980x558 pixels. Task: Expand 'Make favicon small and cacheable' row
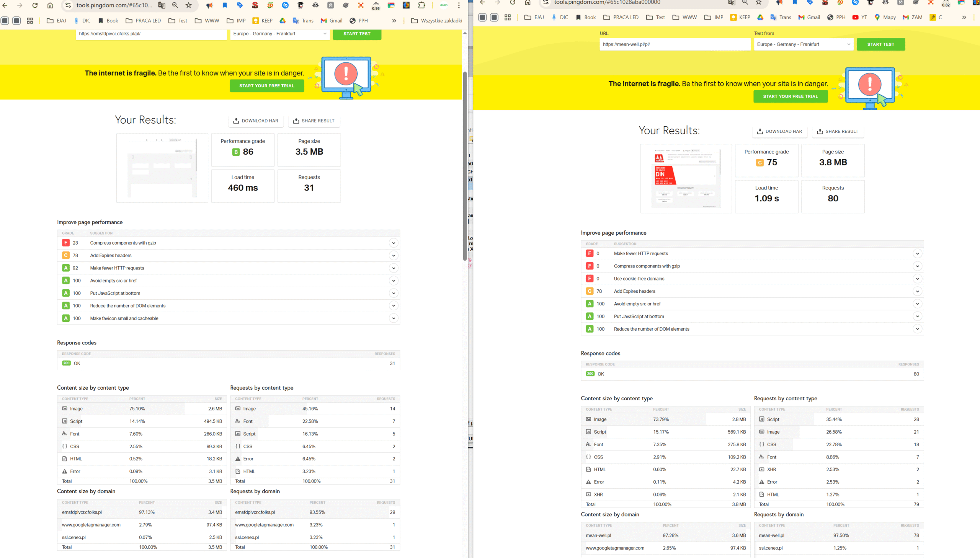pyautogui.click(x=393, y=318)
